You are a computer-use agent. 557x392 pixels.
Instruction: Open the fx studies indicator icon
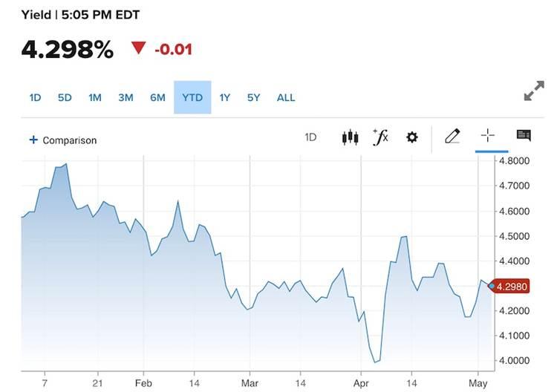click(381, 137)
